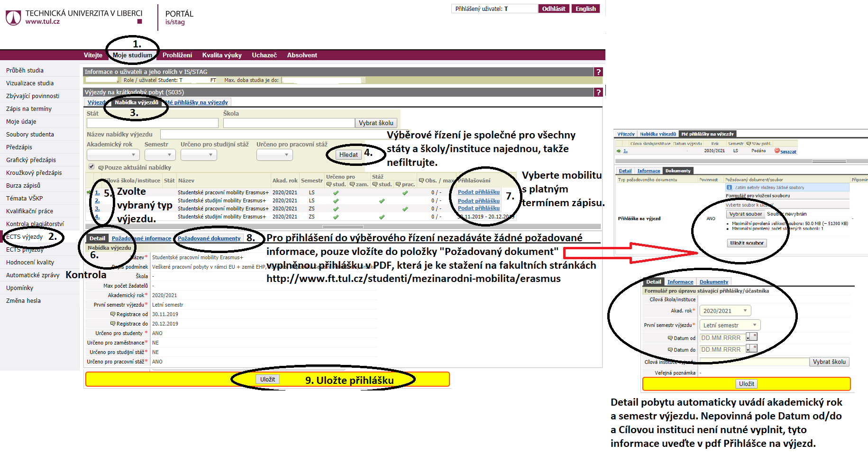Open help for user information panel
Screen dimensions: 868x463
pyautogui.click(x=599, y=72)
